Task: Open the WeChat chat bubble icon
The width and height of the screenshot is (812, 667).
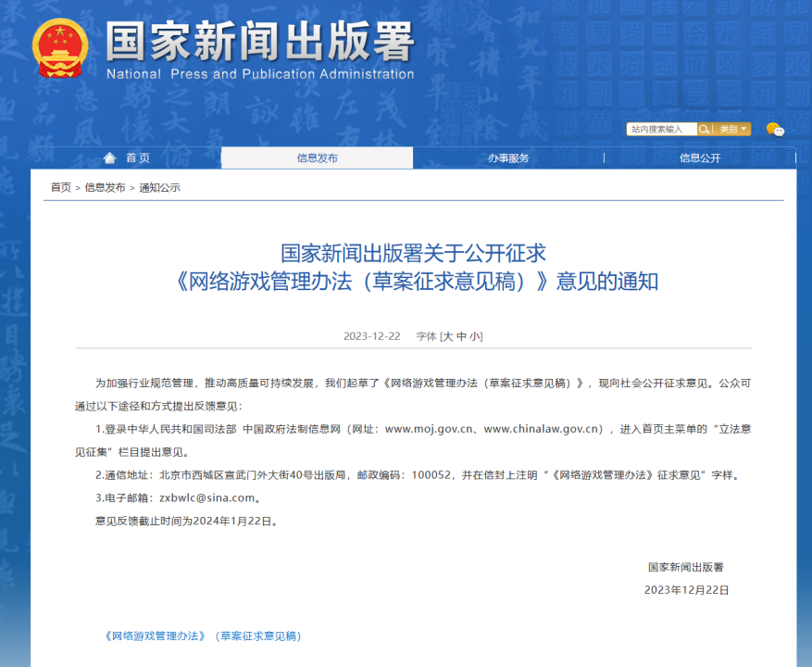Action: [x=775, y=130]
